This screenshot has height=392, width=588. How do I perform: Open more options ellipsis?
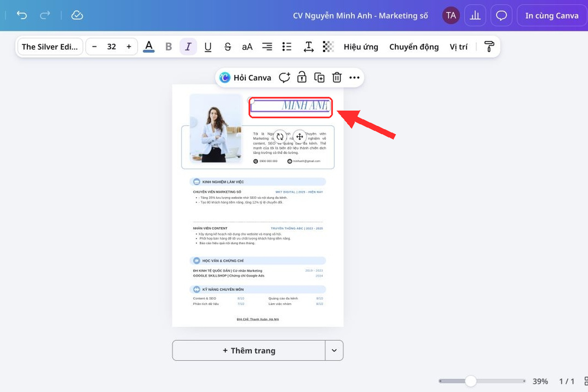[354, 78]
